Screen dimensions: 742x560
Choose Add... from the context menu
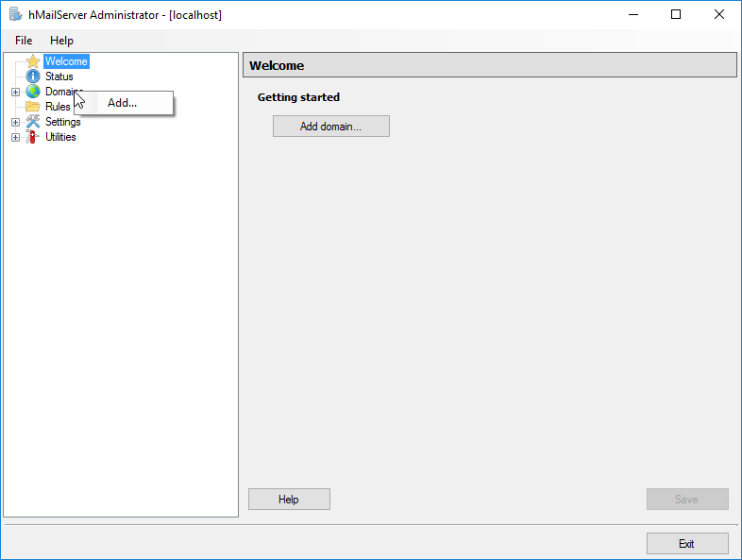pyautogui.click(x=124, y=103)
